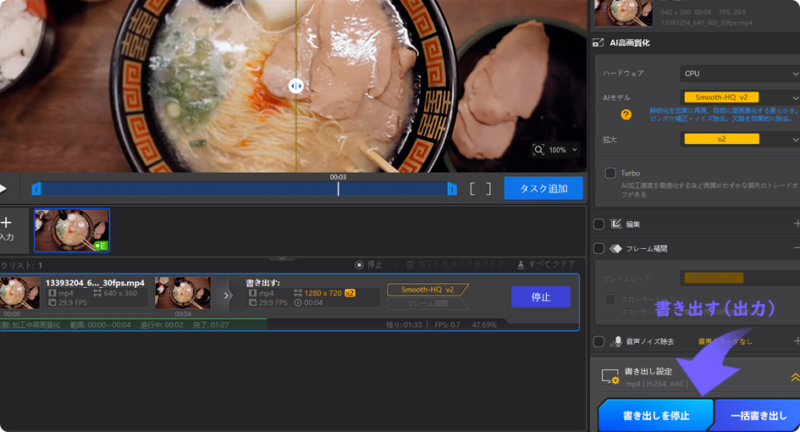Open the ハードウェア CPU dropdown

pyautogui.click(x=738, y=73)
